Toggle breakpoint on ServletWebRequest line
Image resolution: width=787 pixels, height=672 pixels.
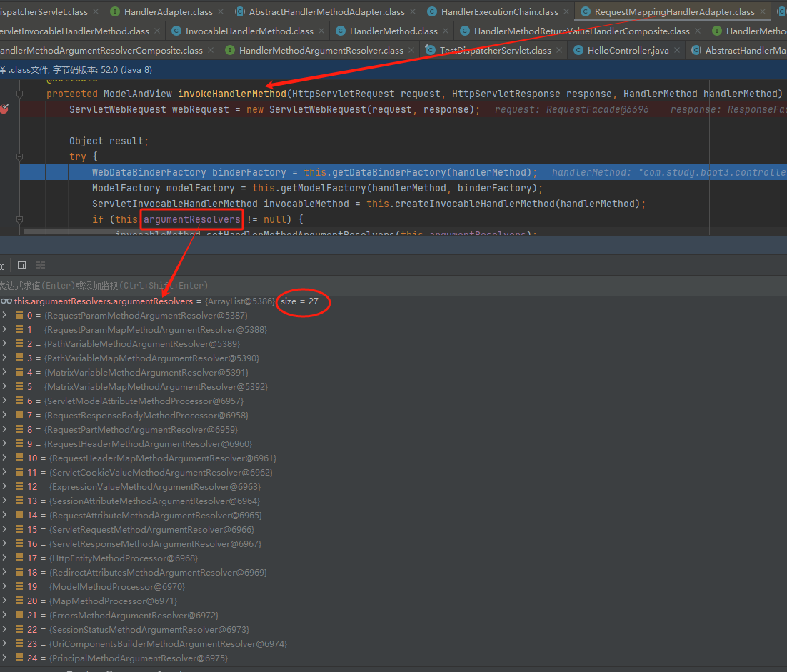click(x=4, y=109)
